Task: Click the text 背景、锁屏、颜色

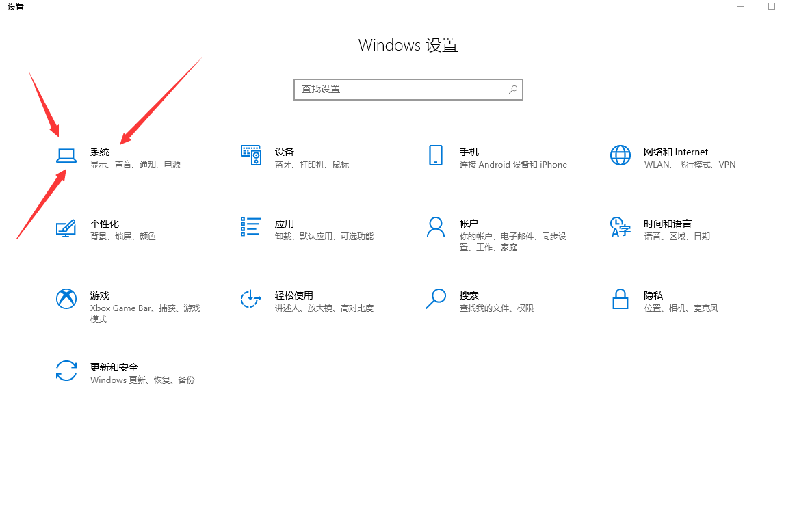Action: click(x=122, y=237)
